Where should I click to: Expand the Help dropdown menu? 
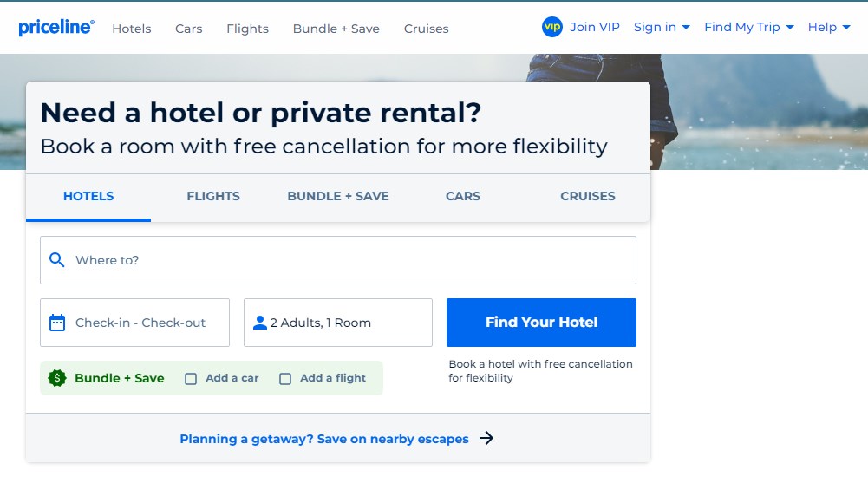(829, 28)
